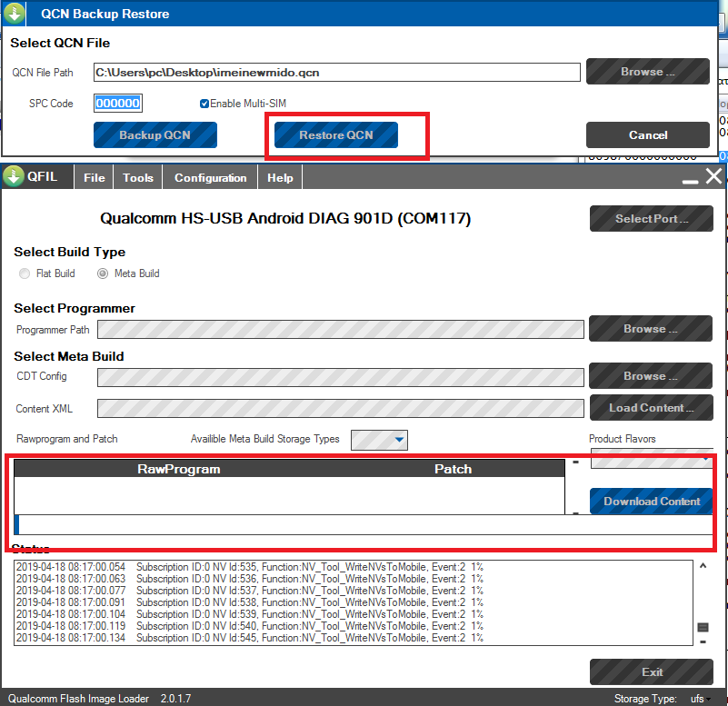The width and height of the screenshot is (728, 706).
Task: Click the download progress bar
Action: [364, 524]
